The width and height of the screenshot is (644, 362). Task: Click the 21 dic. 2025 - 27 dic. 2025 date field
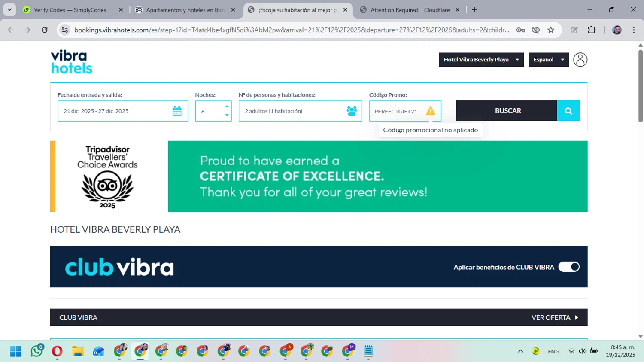pyautogui.click(x=123, y=111)
